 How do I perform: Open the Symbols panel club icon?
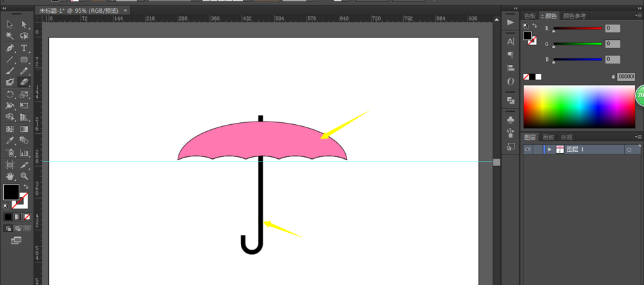(511, 120)
